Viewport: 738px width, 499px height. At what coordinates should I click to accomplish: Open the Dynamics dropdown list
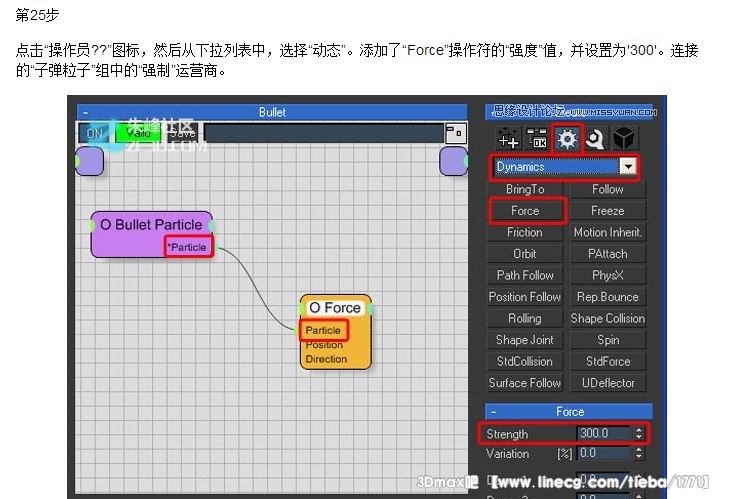click(627, 167)
